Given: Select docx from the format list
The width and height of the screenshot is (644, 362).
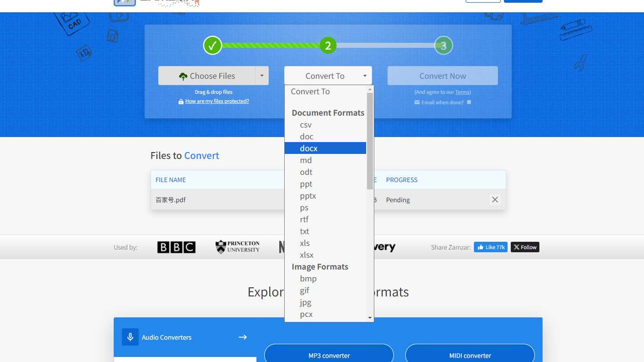Looking at the screenshot, I should click(x=309, y=148).
